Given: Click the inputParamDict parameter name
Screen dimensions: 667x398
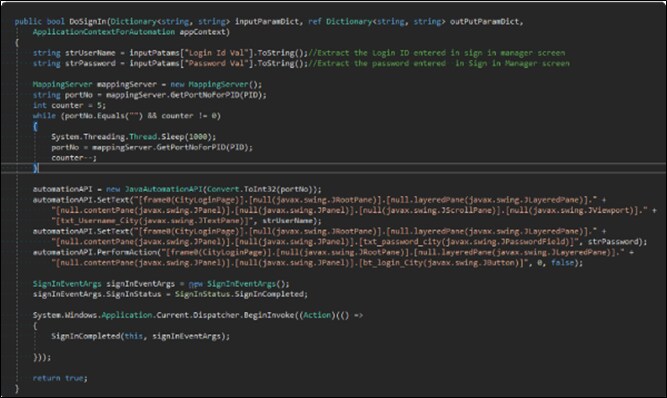Looking at the screenshot, I should click(x=267, y=21).
